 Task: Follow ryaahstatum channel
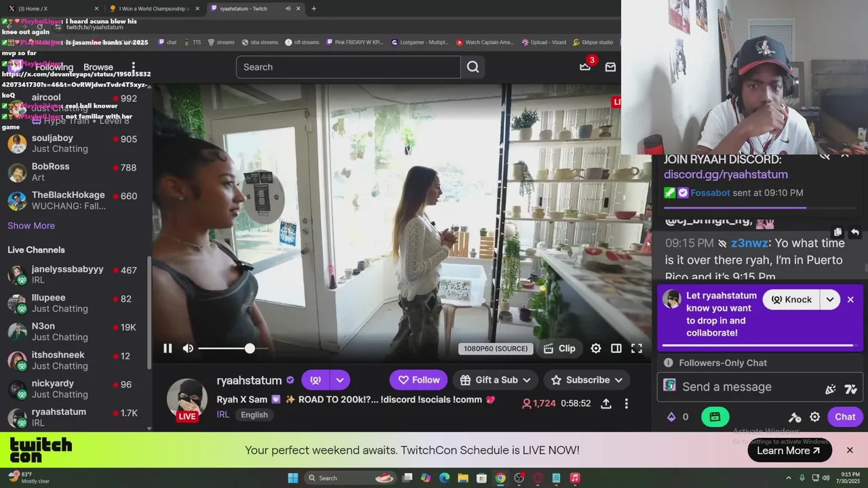tap(418, 380)
